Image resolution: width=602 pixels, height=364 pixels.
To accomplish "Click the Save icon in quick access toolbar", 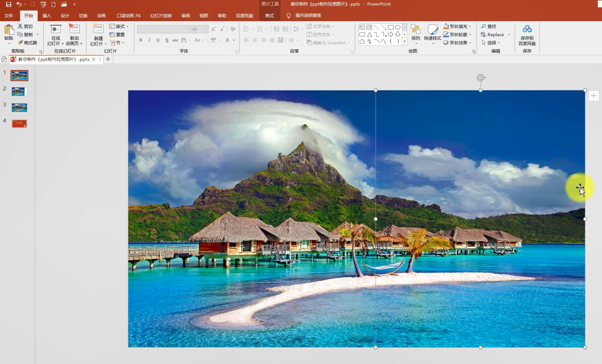I will coord(9,4).
